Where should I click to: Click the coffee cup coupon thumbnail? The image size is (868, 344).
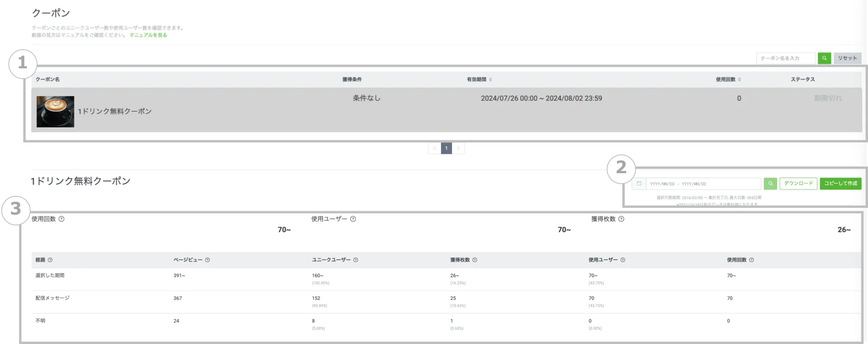click(55, 112)
